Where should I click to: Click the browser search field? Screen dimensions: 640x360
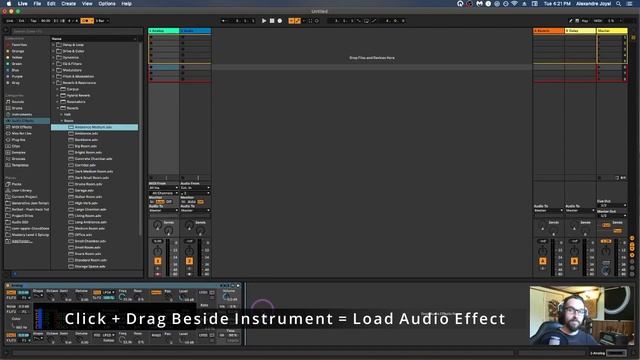coord(77,31)
